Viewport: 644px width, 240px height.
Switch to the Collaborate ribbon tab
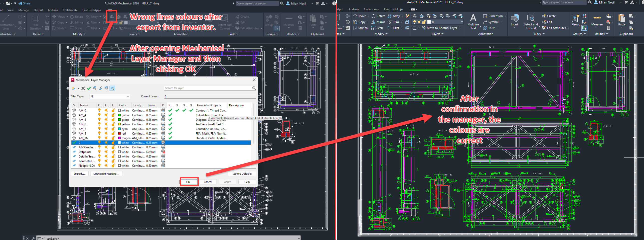point(70,10)
